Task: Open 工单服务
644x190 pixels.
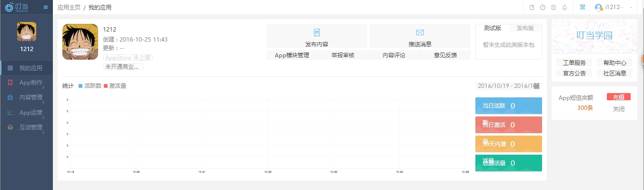Action: pos(574,63)
